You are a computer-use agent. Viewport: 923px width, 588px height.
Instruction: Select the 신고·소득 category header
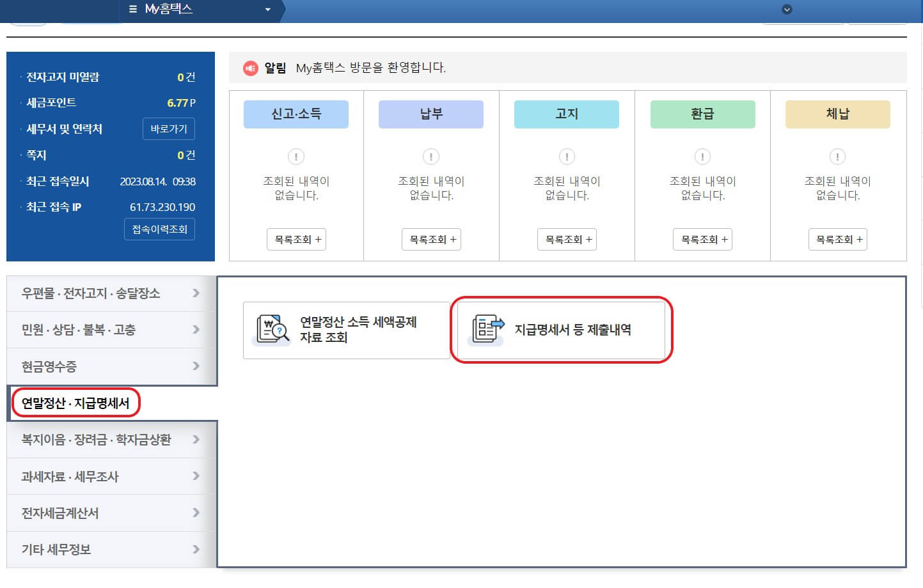click(296, 114)
